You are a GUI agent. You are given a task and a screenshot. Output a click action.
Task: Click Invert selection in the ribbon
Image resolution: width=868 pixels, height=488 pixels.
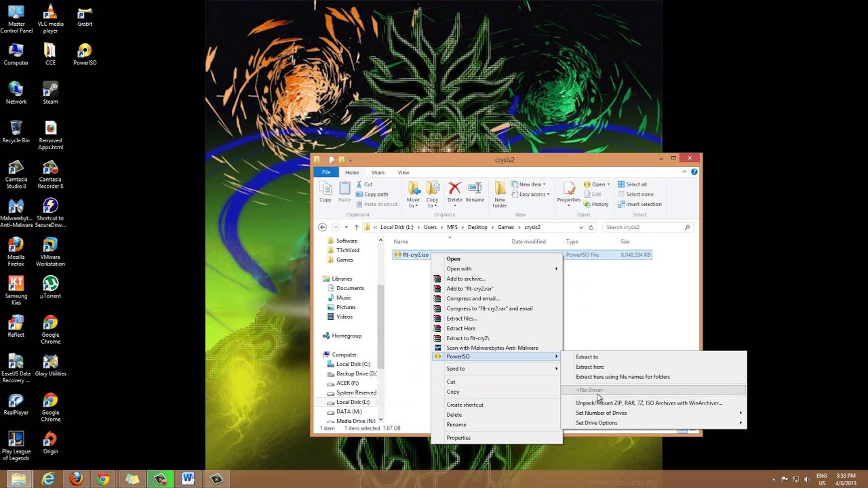click(x=639, y=204)
